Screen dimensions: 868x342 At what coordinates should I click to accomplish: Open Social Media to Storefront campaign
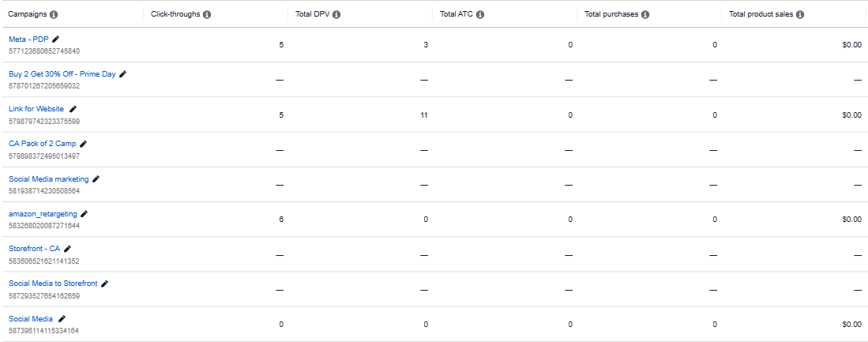click(53, 283)
